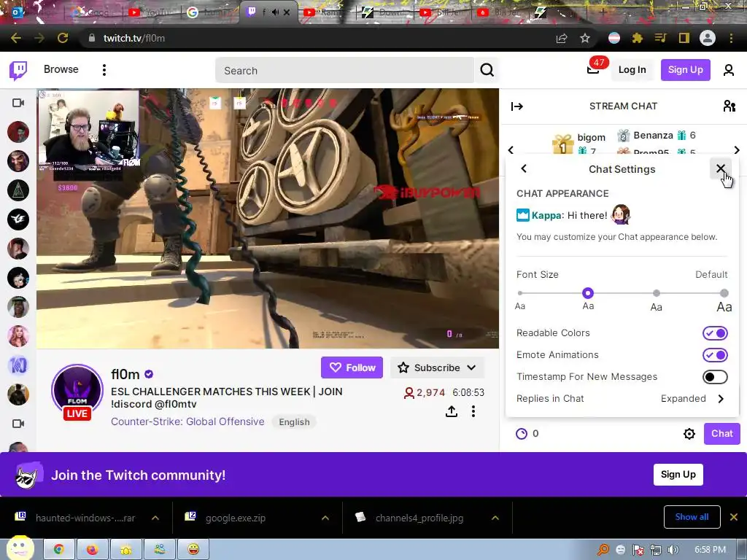747x560 pixels.
Task: Click the Sign Up button in top bar
Action: (x=685, y=70)
